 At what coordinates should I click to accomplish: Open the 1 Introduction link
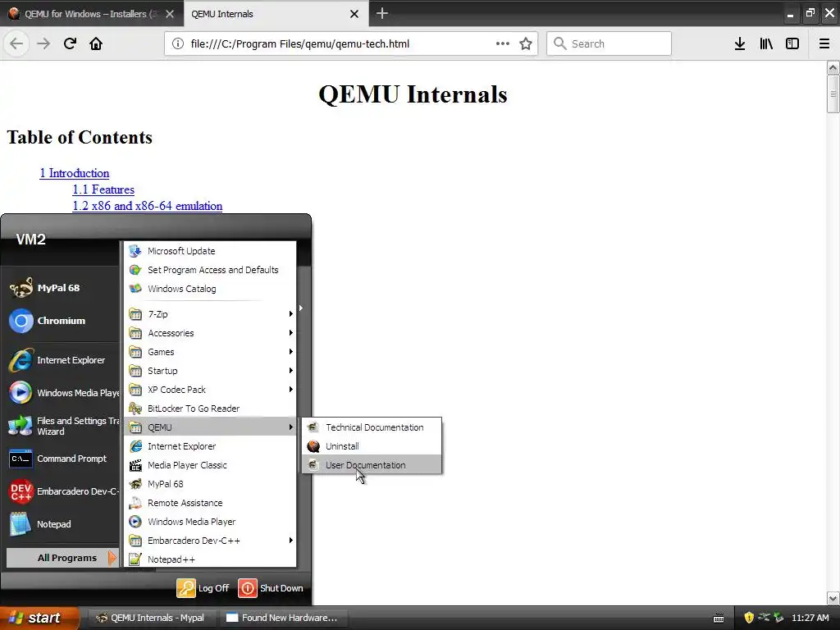[x=75, y=173]
